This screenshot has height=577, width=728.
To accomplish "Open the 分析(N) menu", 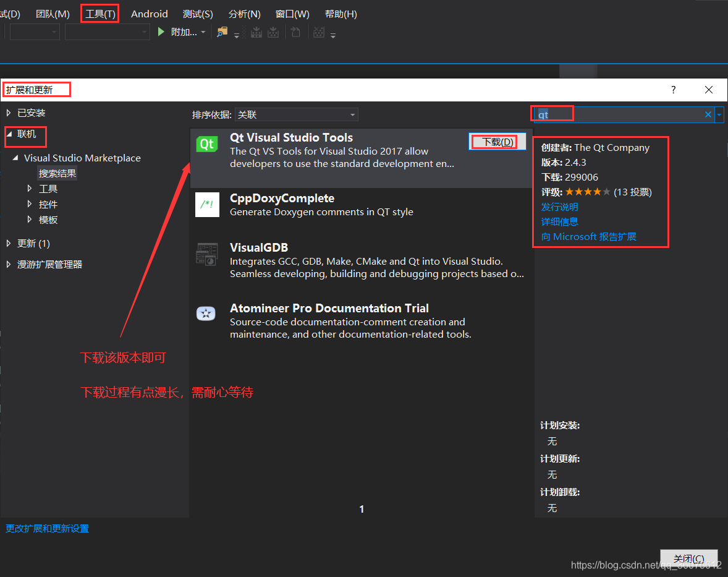I will (244, 14).
